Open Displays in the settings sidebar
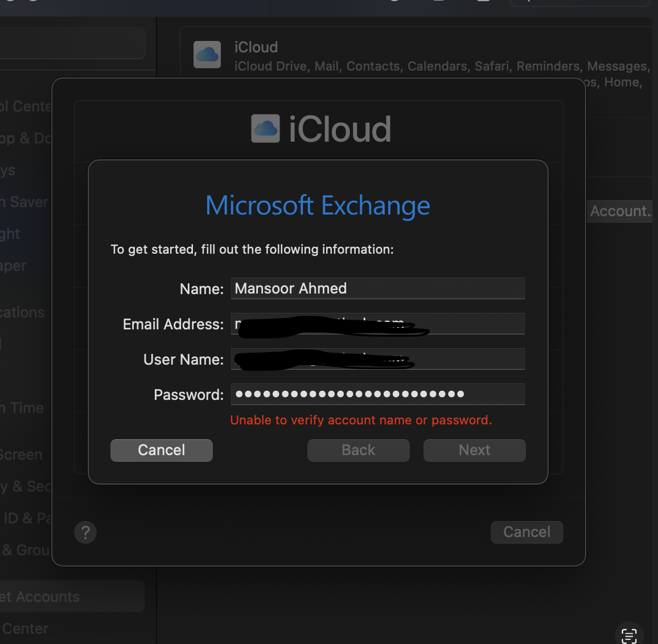This screenshot has height=644, width=658. pyautogui.click(x=7, y=170)
